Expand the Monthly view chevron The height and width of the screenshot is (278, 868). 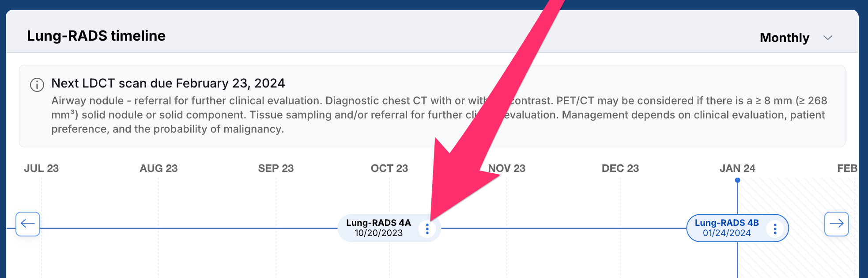[x=828, y=38]
